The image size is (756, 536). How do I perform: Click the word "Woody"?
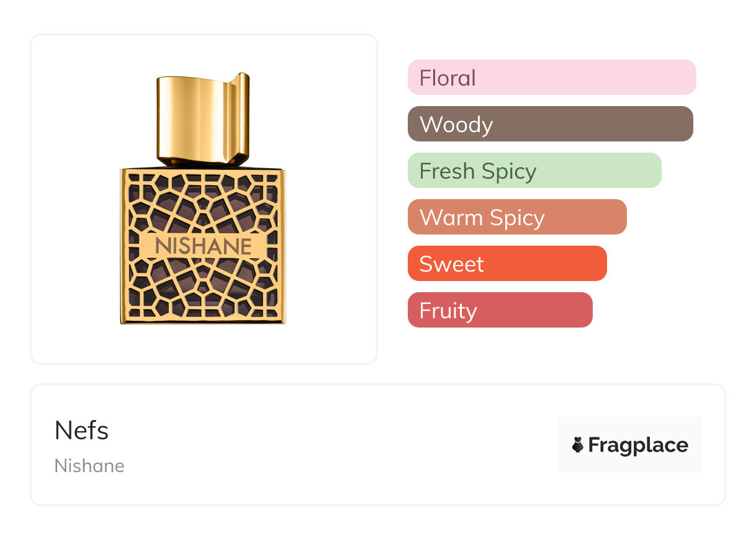point(456,125)
